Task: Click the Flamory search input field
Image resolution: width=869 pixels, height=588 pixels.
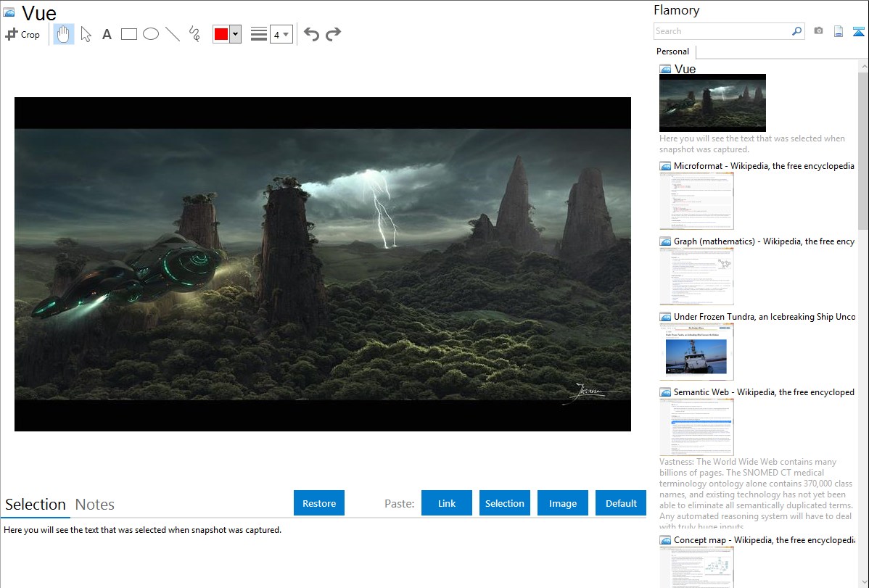Action: click(722, 31)
